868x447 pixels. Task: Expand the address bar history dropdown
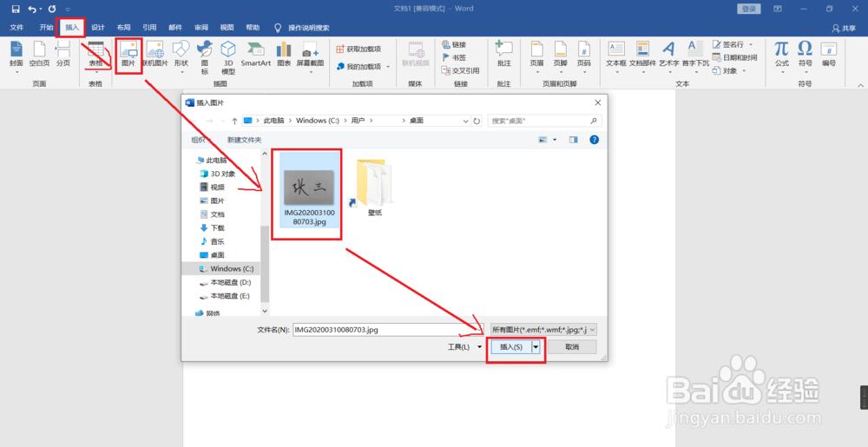pos(464,121)
